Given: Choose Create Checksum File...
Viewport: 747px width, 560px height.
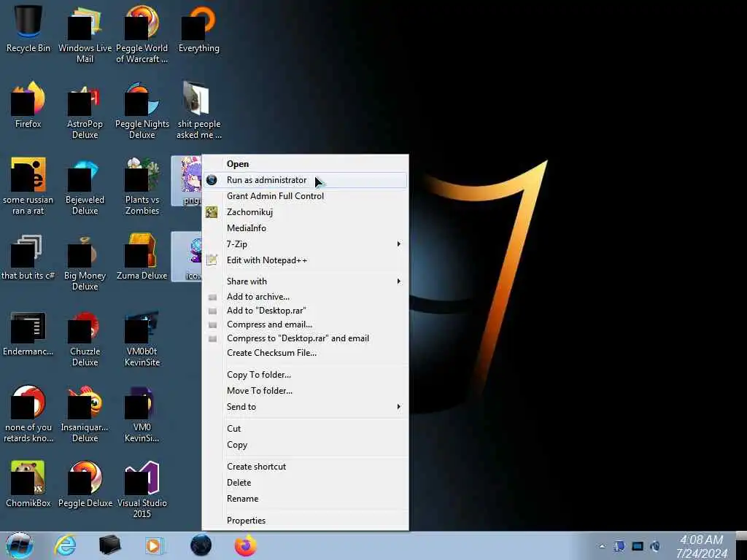Looking at the screenshot, I should [x=305, y=353].
